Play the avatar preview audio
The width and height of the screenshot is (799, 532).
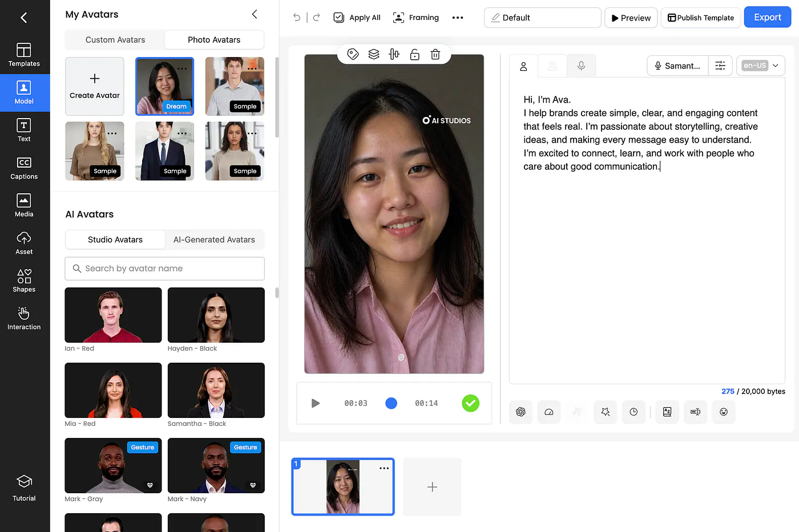316,403
